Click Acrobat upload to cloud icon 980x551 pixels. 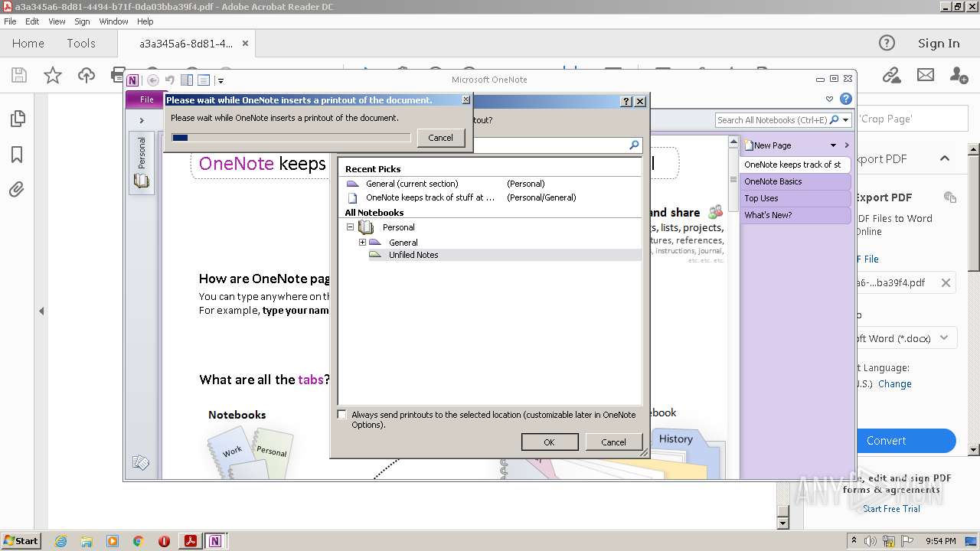[87, 75]
